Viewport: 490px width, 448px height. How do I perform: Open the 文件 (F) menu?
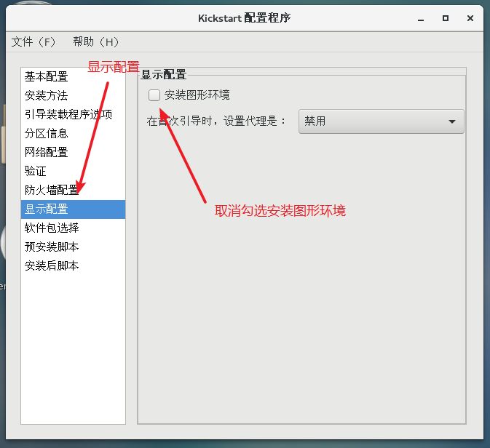click(33, 42)
